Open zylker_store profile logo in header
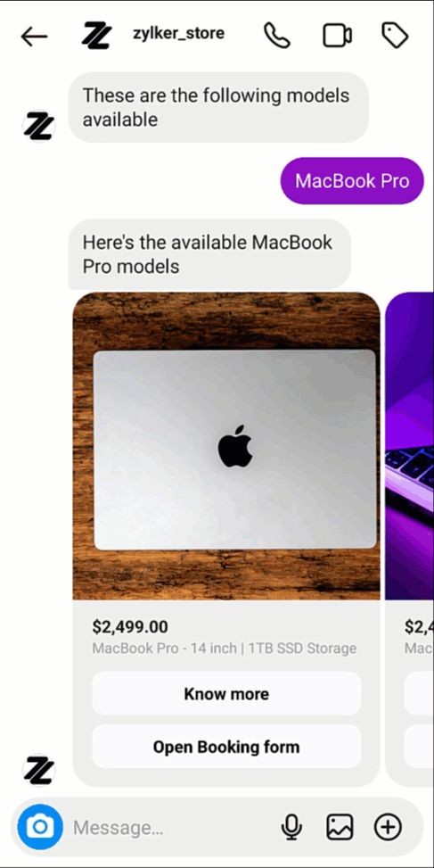This screenshot has height=868, width=434. (x=97, y=36)
